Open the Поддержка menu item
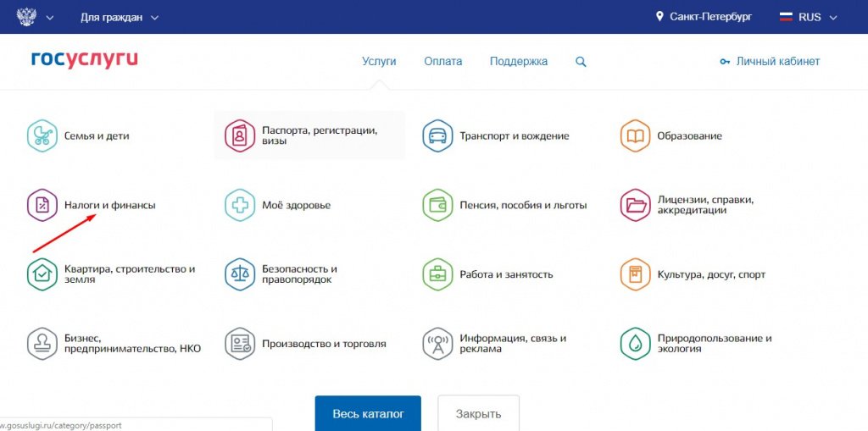Image resolution: width=868 pixels, height=431 pixels. (x=519, y=62)
